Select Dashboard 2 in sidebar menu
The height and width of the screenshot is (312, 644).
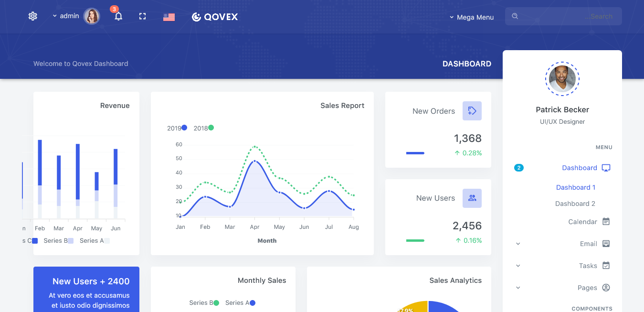(575, 204)
